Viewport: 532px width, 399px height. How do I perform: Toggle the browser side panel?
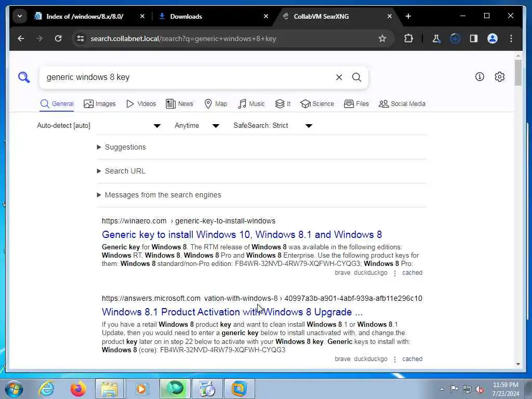click(474, 38)
